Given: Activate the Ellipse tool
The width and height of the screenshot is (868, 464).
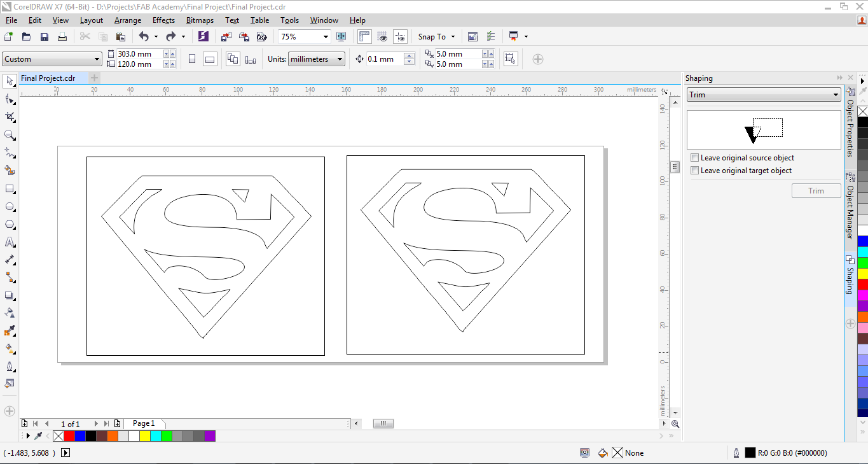Looking at the screenshot, I should tap(10, 207).
